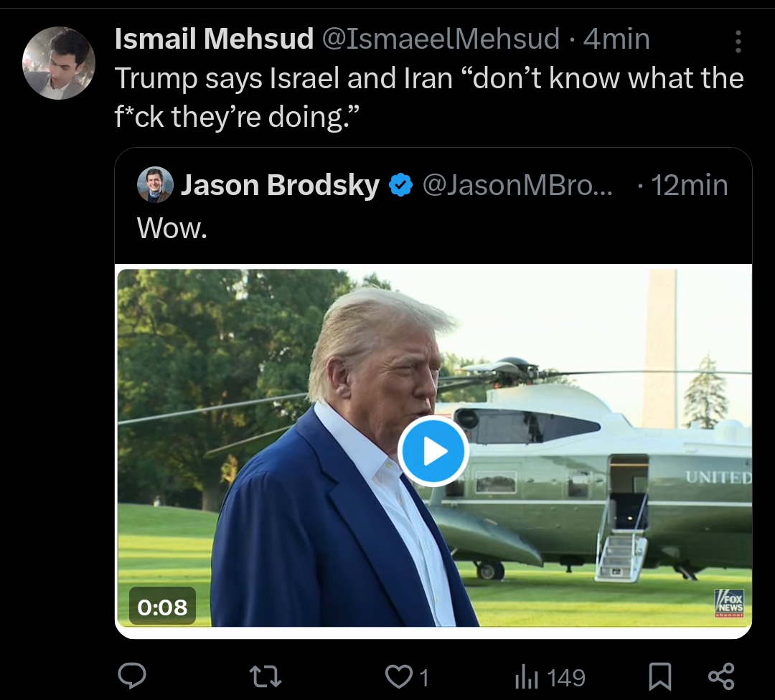Open the @IsmaeelMehsud handle link

(x=441, y=39)
